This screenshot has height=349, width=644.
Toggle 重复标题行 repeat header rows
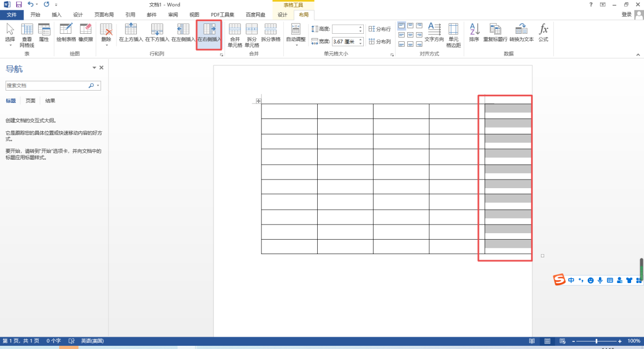click(x=495, y=33)
